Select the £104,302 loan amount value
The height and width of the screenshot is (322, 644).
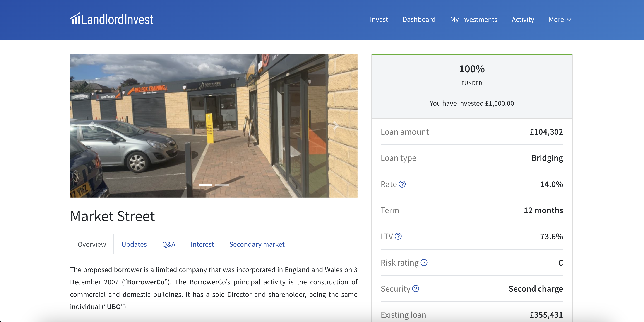(546, 132)
